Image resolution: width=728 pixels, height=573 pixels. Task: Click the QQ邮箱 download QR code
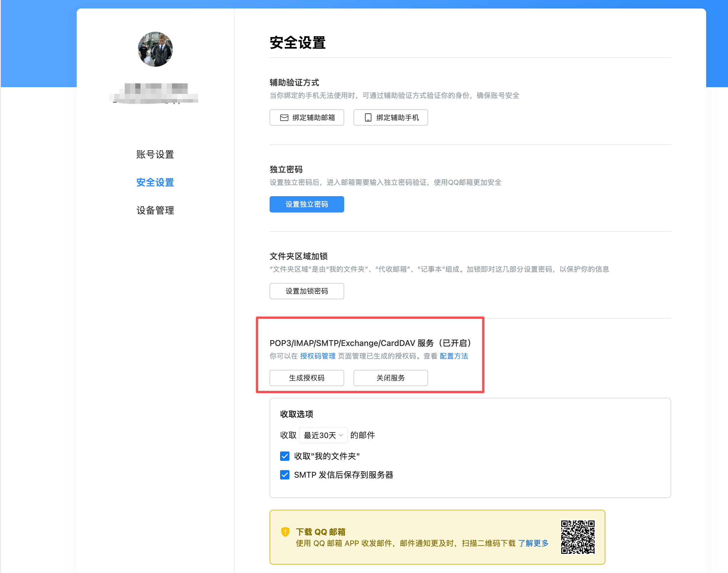578,537
